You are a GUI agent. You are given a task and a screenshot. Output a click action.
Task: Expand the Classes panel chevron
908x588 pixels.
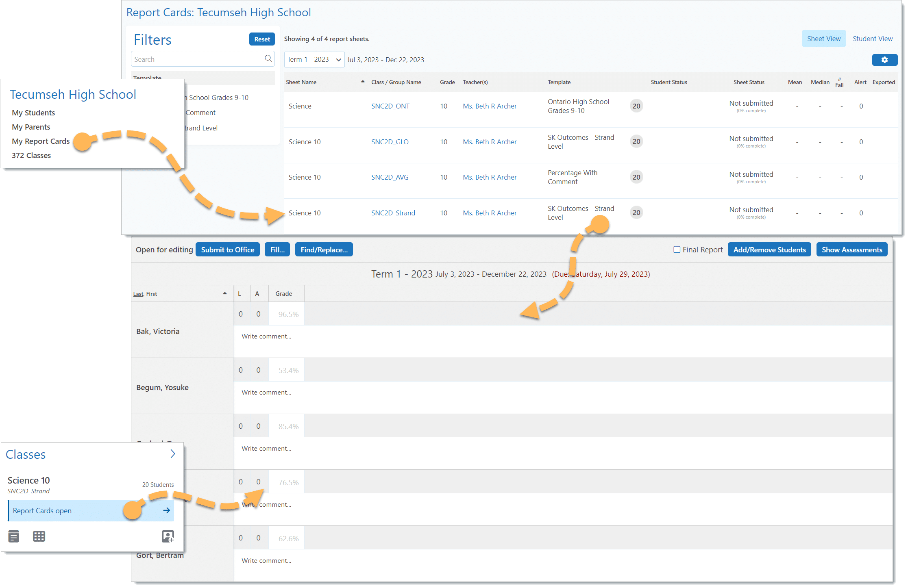[173, 454]
